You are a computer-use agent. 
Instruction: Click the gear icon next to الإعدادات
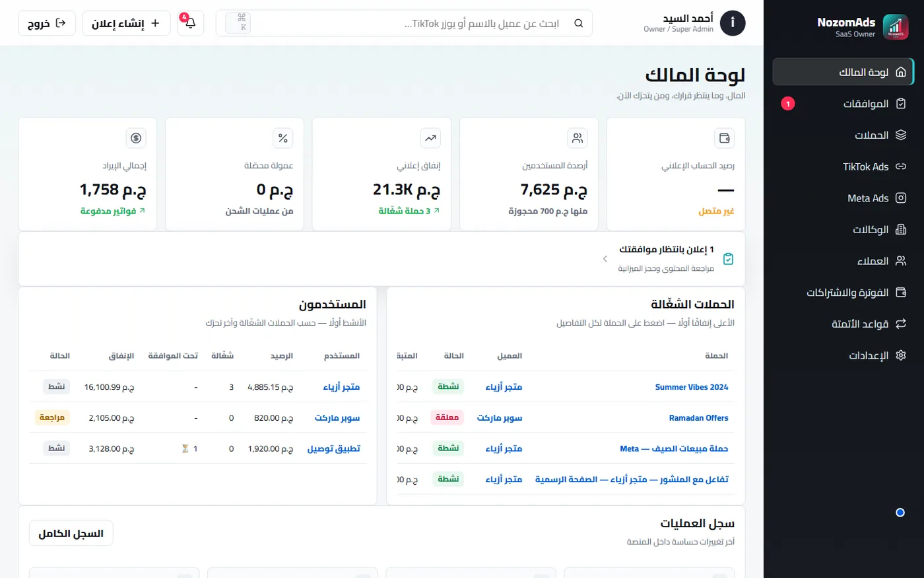(901, 355)
